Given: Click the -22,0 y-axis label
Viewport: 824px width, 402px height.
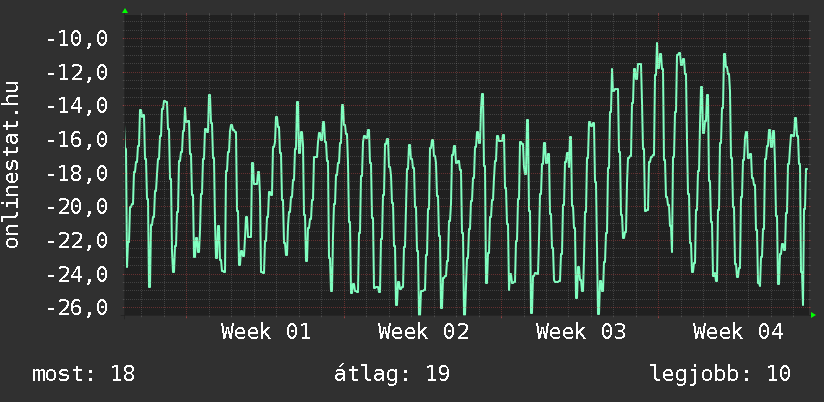Looking at the screenshot, I should tap(77, 241).
